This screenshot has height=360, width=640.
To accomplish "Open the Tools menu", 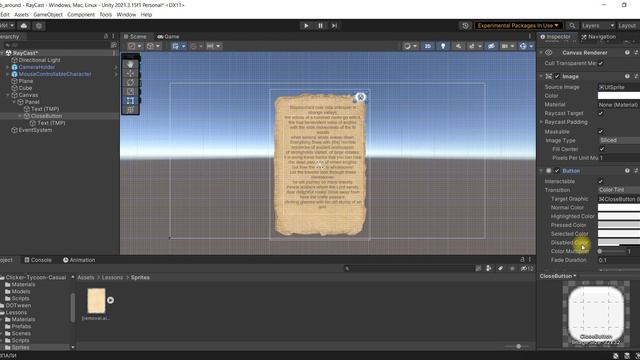I will (x=106, y=14).
